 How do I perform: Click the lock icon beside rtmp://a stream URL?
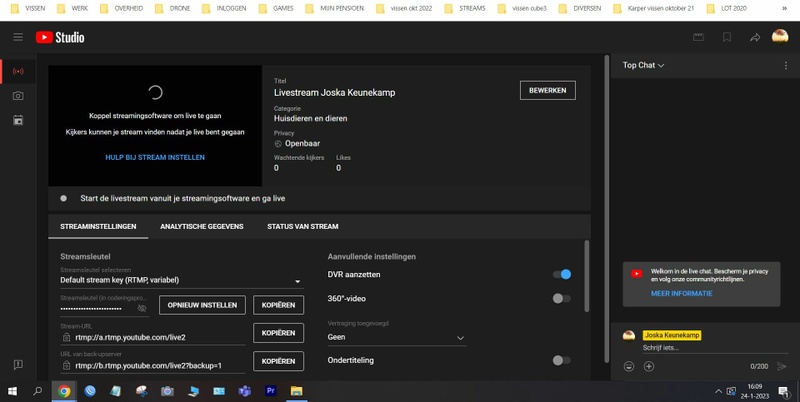point(66,337)
